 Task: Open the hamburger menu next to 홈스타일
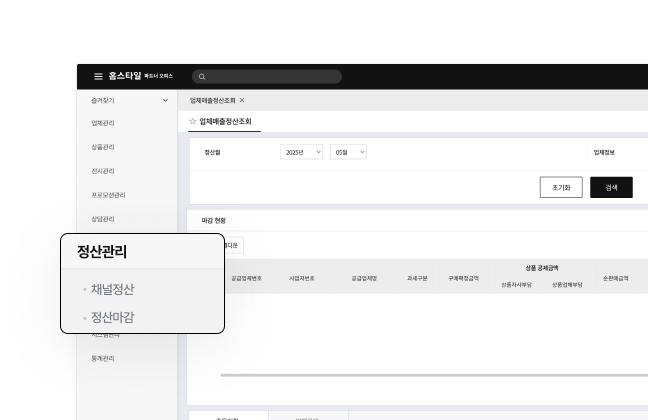pos(98,76)
